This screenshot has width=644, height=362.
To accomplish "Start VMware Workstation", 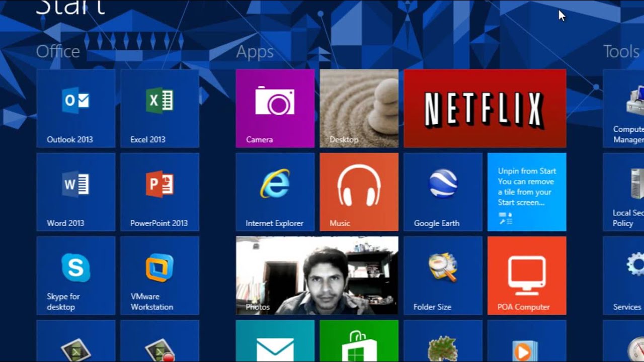I will point(159,276).
